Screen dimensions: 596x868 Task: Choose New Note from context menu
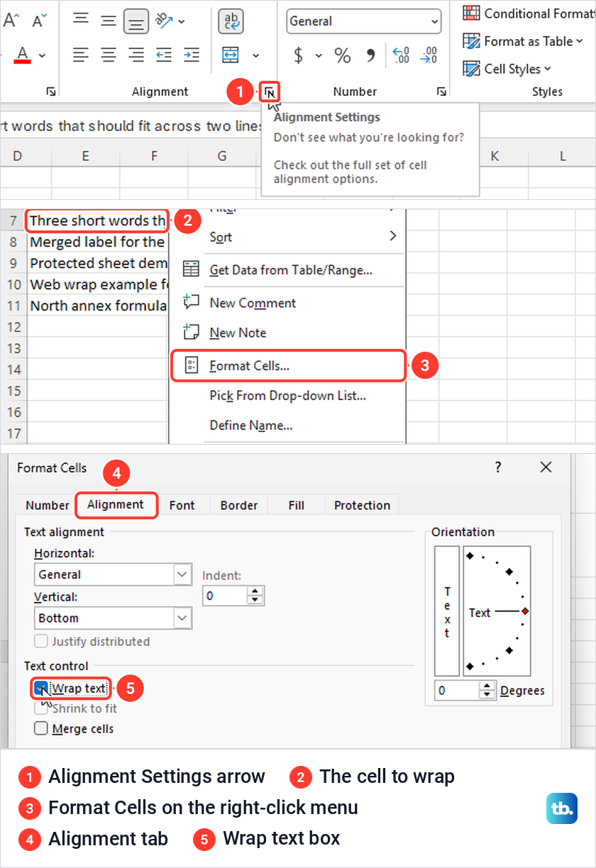(x=287, y=333)
